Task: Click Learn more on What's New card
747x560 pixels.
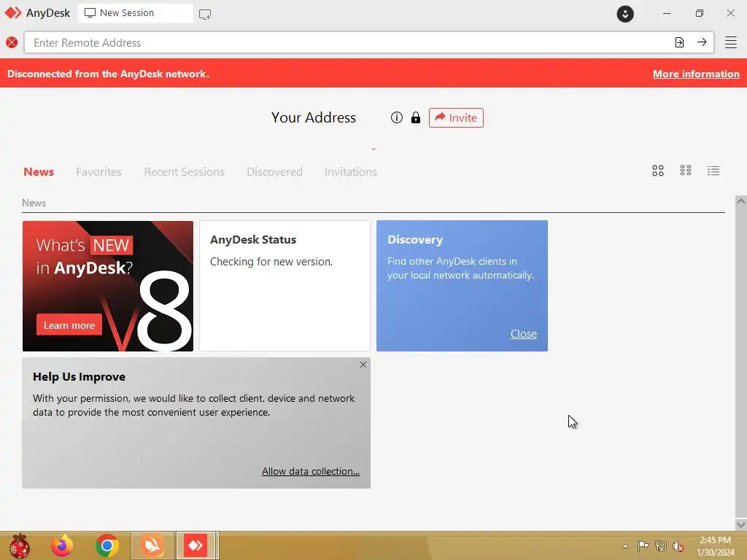Action: [x=69, y=325]
